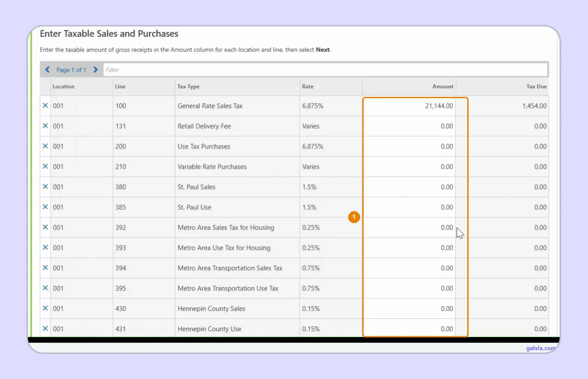Delete line 392 Metro Area Sales Tax for Housing
Image resolution: width=588 pixels, height=379 pixels.
pos(45,227)
